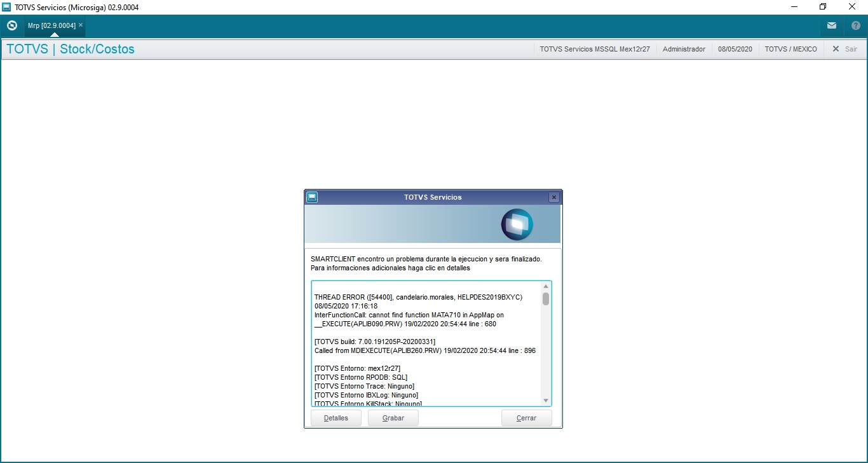Image resolution: width=868 pixels, height=463 pixels.
Task: Click the TOTVS build version line
Action: (374, 342)
